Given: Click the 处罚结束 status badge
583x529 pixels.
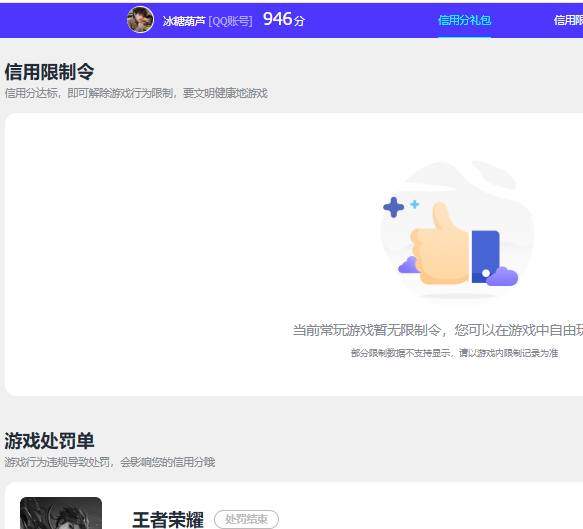Looking at the screenshot, I should (246, 519).
